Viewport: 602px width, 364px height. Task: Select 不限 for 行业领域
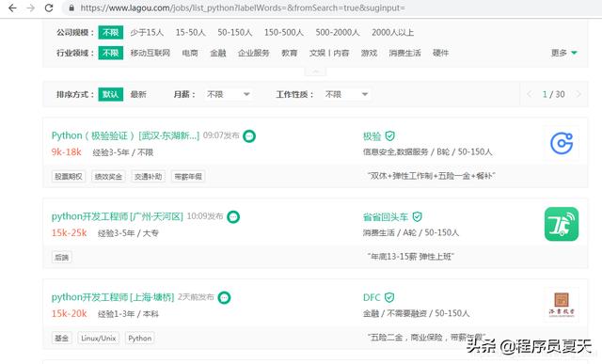coord(111,53)
